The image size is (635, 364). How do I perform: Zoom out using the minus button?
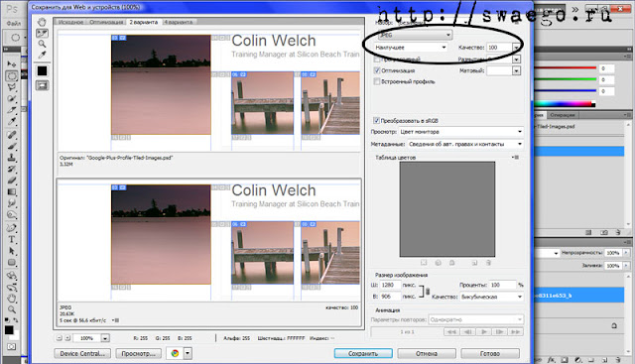pyautogui.click(x=60, y=337)
